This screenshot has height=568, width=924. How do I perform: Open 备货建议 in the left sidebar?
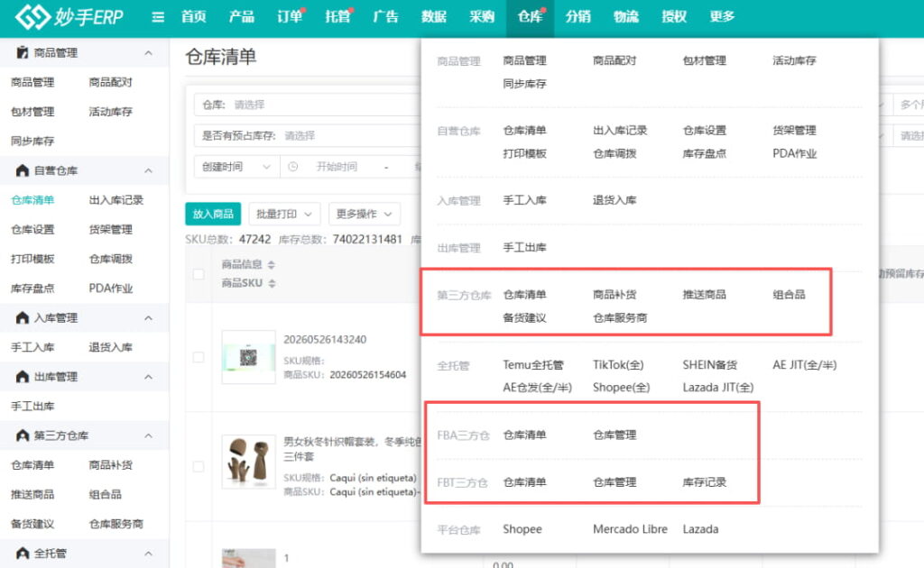pyautogui.click(x=32, y=524)
